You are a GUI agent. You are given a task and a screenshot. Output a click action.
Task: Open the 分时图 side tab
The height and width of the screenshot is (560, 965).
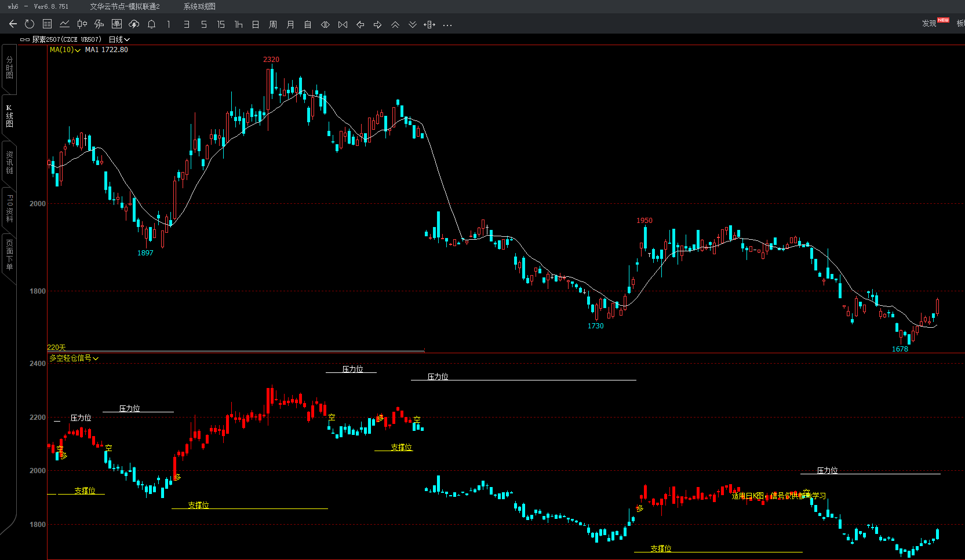[x=9, y=68]
